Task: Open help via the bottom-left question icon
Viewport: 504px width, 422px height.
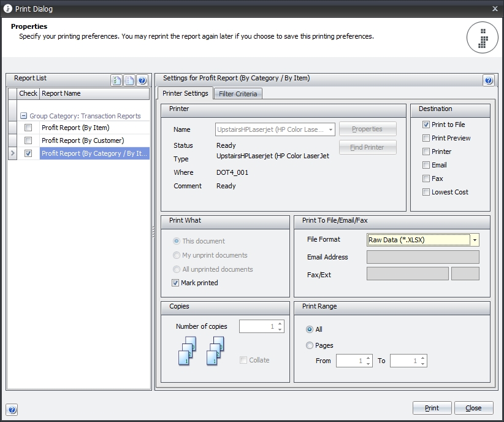Action: [11, 409]
